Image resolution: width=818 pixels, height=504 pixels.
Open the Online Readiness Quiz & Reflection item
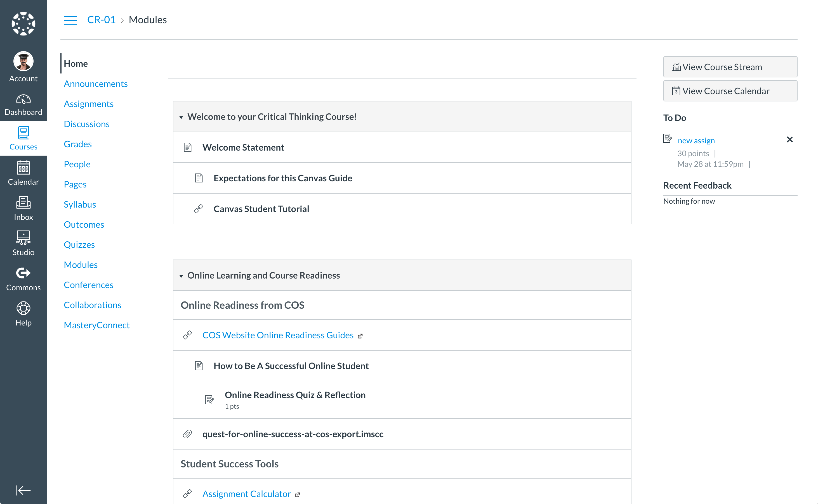[x=295, y=395]
